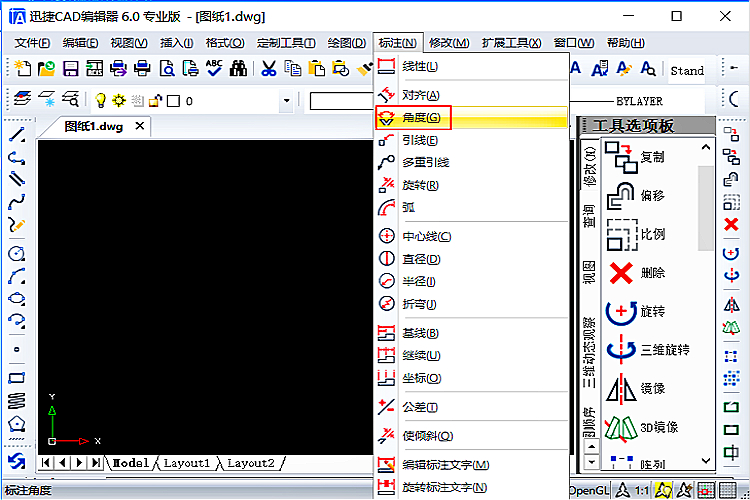Image resolution: width=750 pixels, height=500 pixels.
Task: Click layer color white square swatch
Action: point(173,101)
